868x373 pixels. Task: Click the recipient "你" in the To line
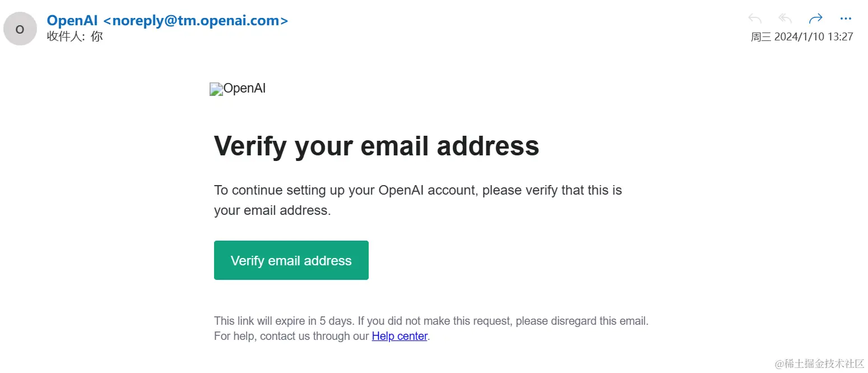97,37
